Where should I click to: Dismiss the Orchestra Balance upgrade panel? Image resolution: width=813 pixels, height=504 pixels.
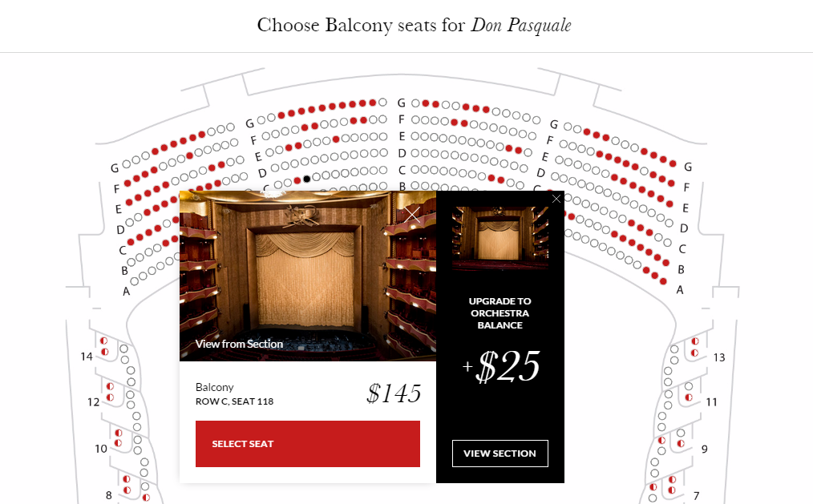[x=556, y=199]
